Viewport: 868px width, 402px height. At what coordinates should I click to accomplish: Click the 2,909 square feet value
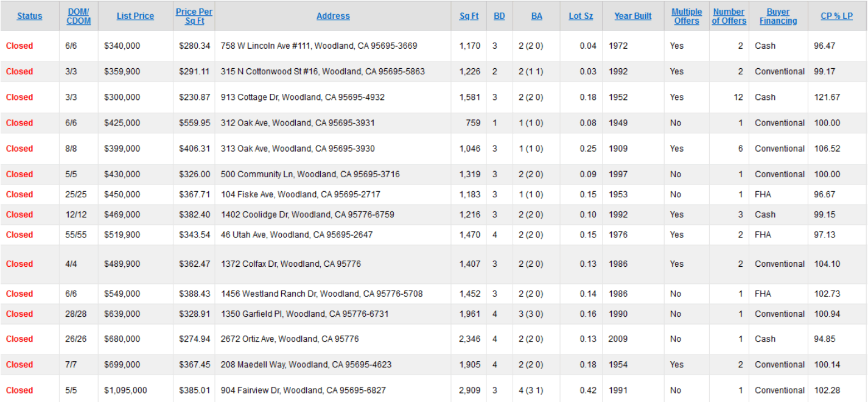(x=469, y=390)
